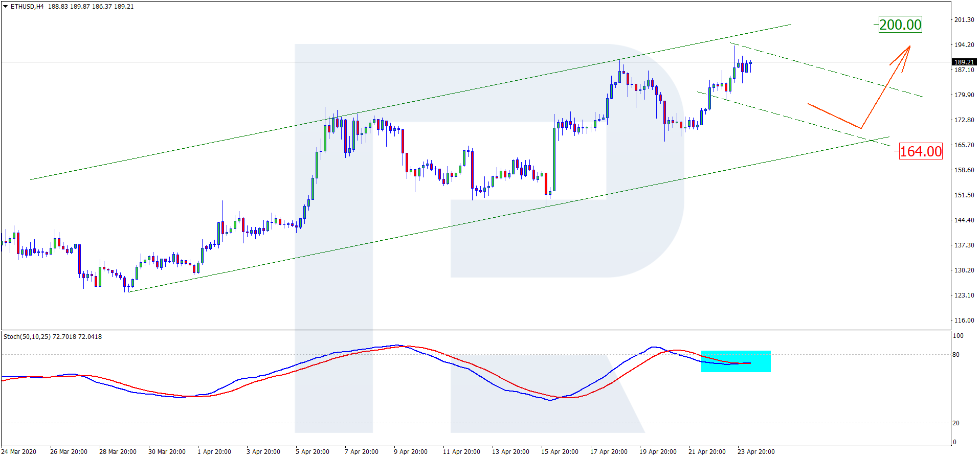The image size is (980, 458).
Task: Click the 7 Apr 20:00 date label
Action: 362,452
